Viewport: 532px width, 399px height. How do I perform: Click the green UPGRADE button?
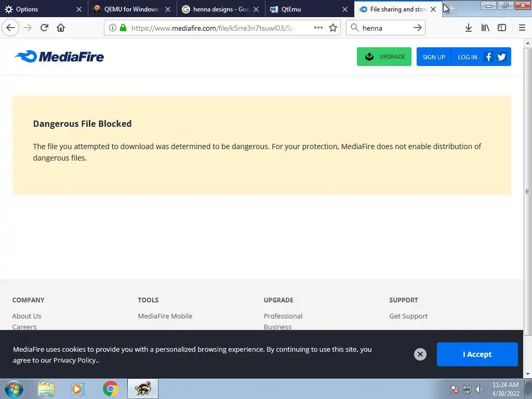(x=384, y=57)
